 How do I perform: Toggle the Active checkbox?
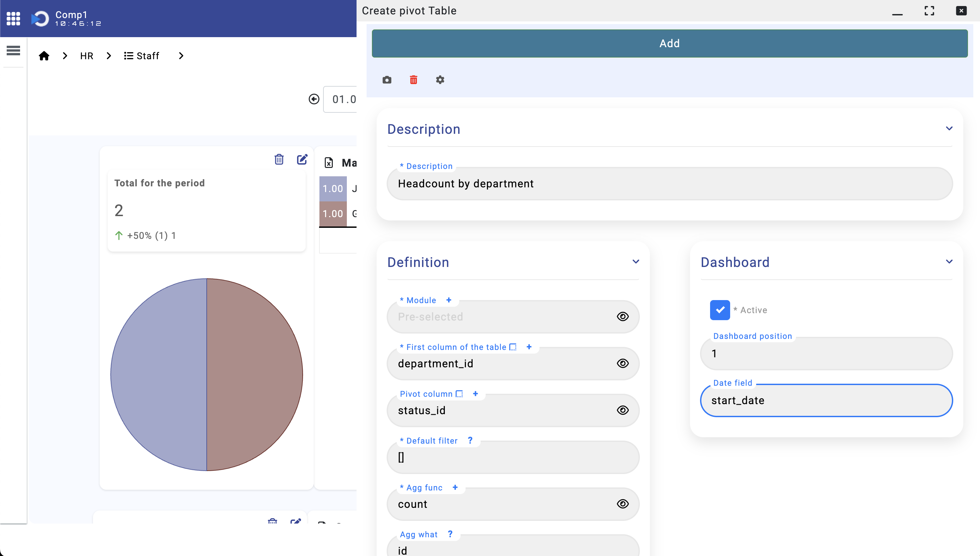(720, 310)
